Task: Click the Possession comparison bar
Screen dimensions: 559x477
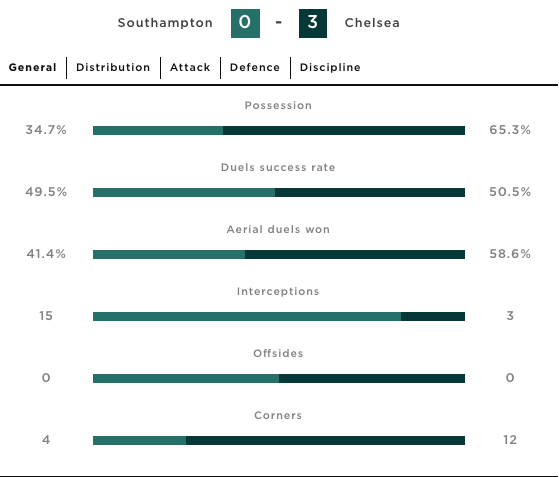Action: pos(279,130)
